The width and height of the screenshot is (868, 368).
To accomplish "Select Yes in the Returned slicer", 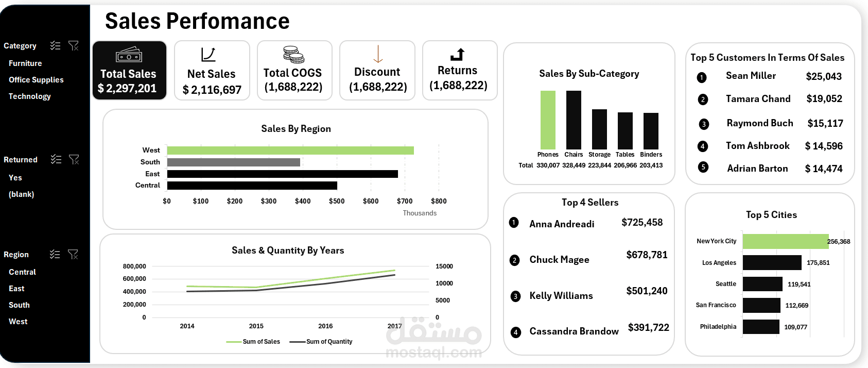I will point(15,178).
